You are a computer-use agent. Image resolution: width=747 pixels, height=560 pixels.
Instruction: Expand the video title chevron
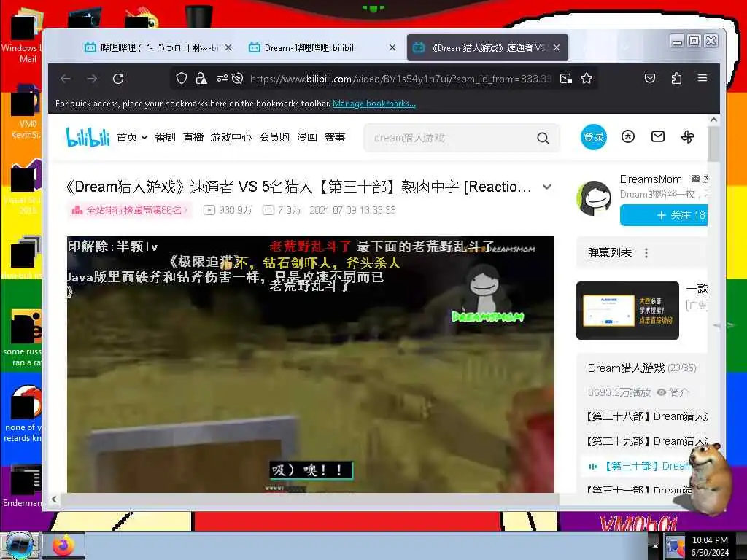click(x=547, y=187)
